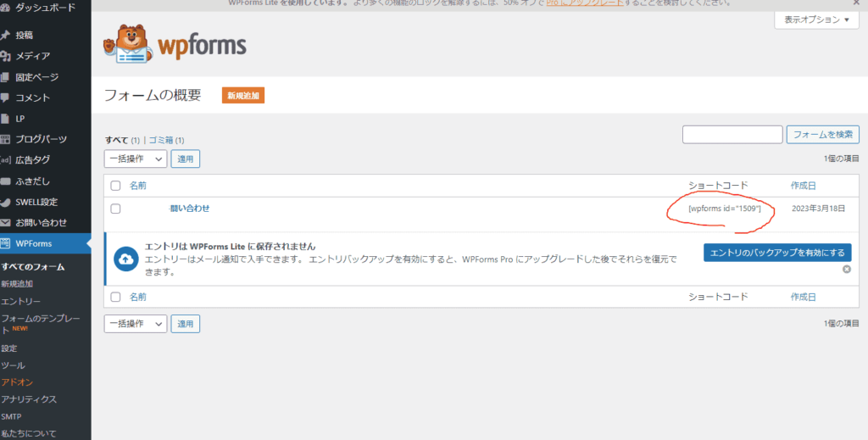Click the WPForms form icon in sidebar
Image resolution: width=868 pixels, height=440 pixels.
click(5, 243)
